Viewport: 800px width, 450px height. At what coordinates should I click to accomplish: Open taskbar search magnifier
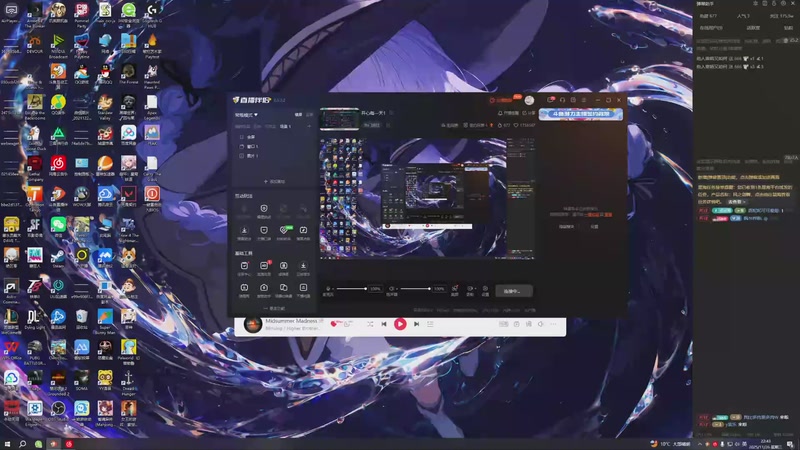22,444
